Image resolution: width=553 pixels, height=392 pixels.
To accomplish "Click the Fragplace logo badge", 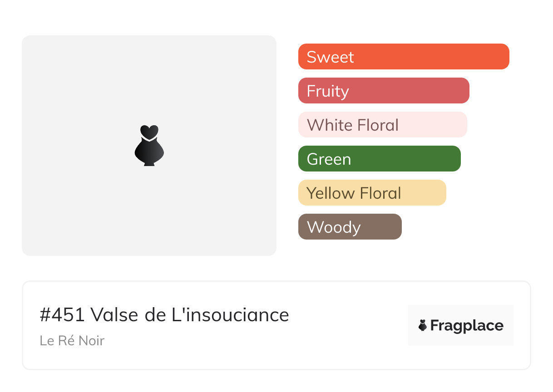I will point(461,325).
